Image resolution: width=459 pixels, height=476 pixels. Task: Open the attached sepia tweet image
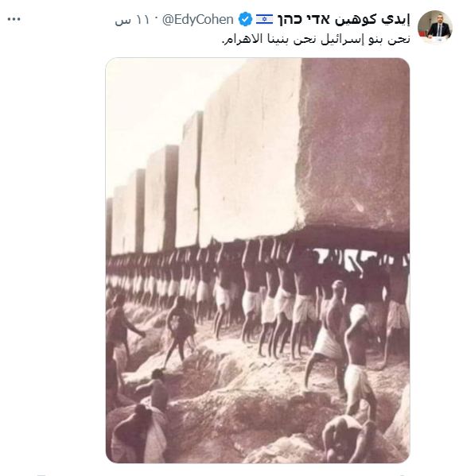coord(258,260)
